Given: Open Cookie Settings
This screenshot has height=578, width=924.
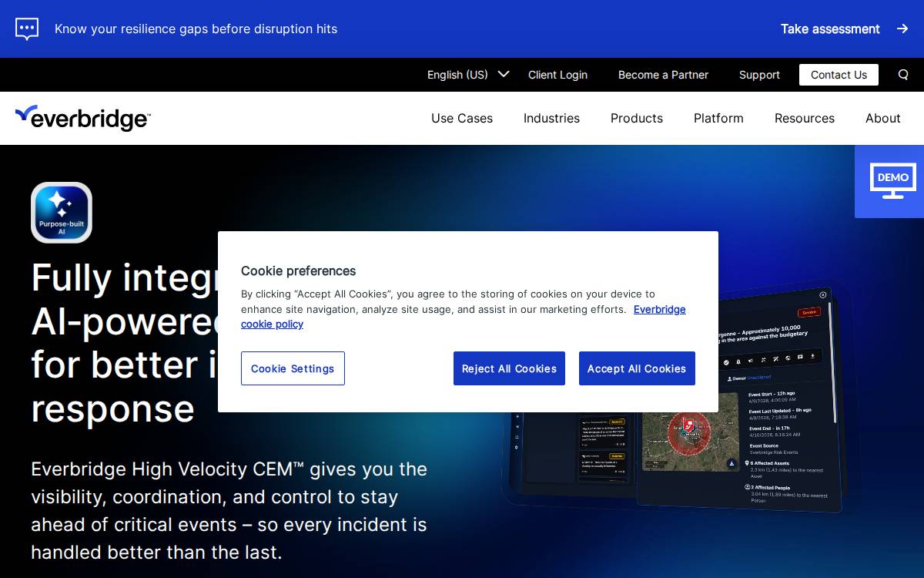Looking at the screenshot, I should (293, 368).
